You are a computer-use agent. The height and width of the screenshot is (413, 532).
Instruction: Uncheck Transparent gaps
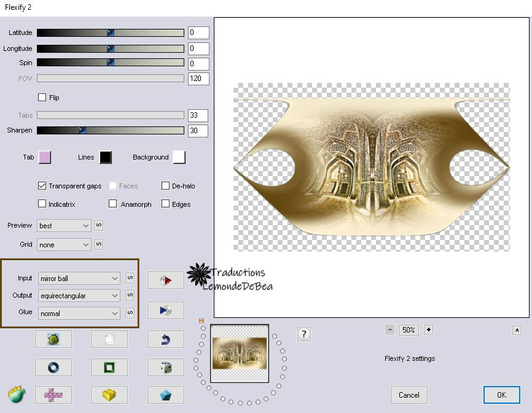pos(42,186)
